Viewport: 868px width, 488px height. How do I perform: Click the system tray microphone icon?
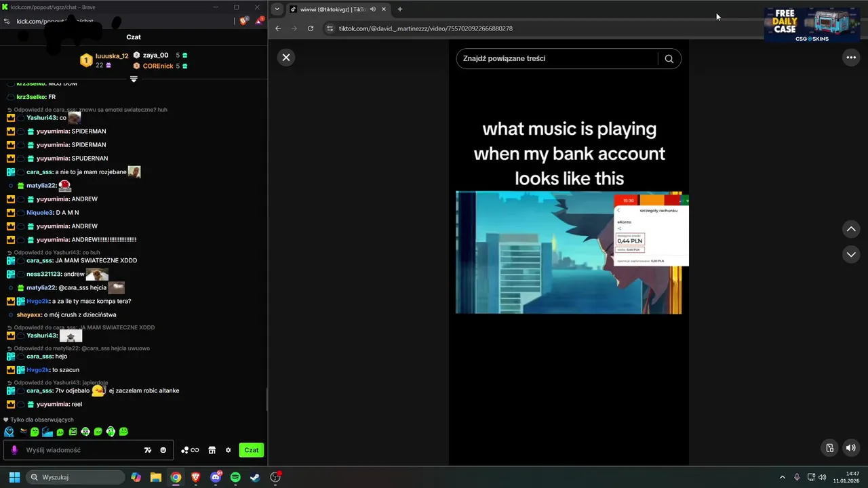797,477
